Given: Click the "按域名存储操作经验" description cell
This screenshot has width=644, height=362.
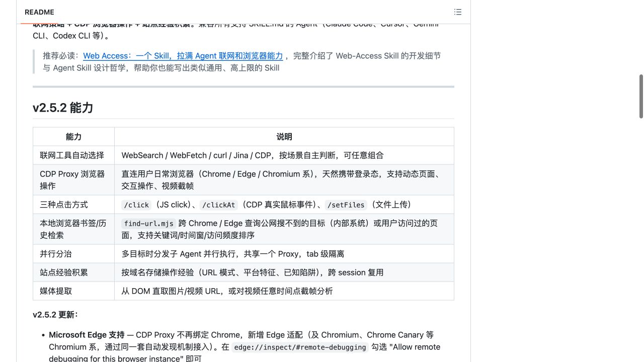Looking at the screenshot, I should click(x=284, y=273).
